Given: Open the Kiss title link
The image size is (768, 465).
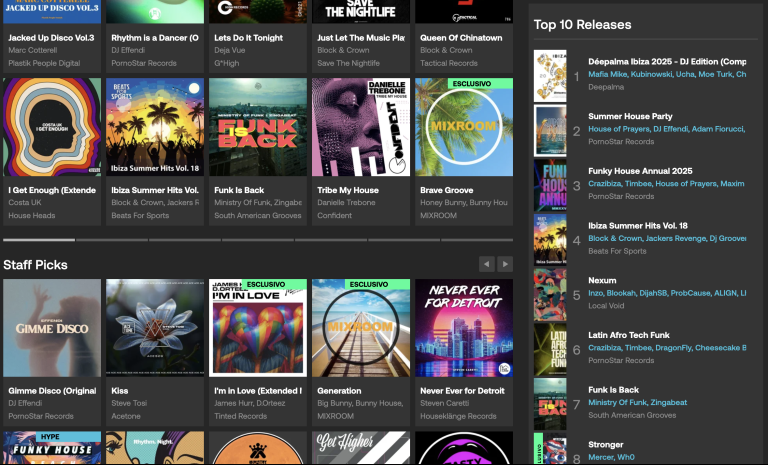Looking at the screenshot, I should point(120,391).
